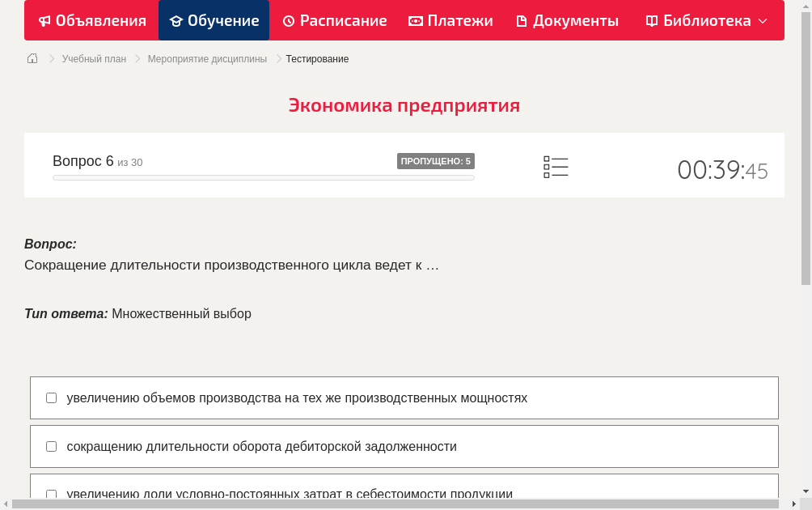Screen dimensions: 812x510
Task: Check the answer about дебиторской задолженности
Action: pyautogui.click(x=51, y=446)
